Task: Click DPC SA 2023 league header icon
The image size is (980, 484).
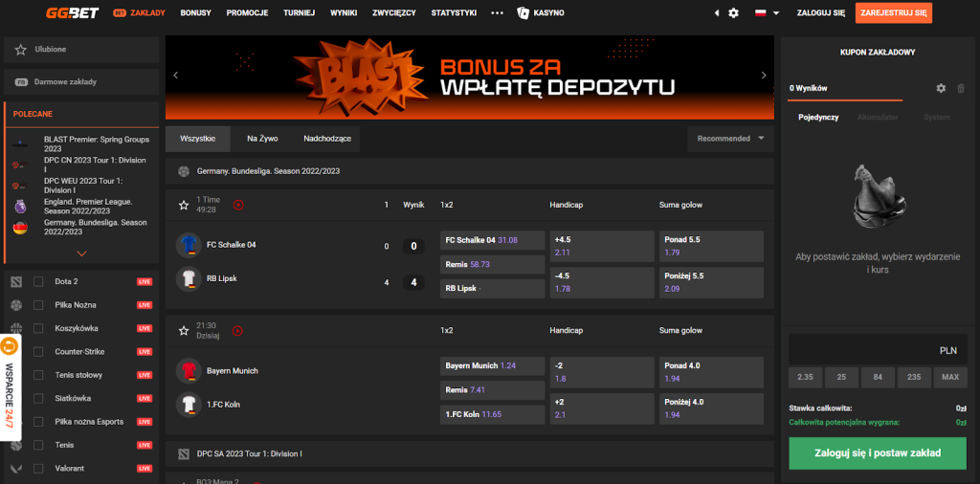Action: point(183,454)
